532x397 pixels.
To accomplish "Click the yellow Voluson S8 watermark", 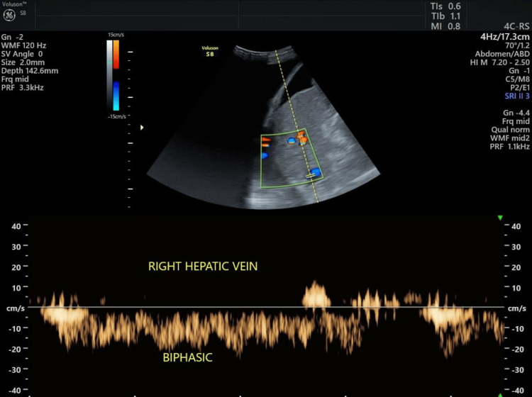I will coord(210,51).
